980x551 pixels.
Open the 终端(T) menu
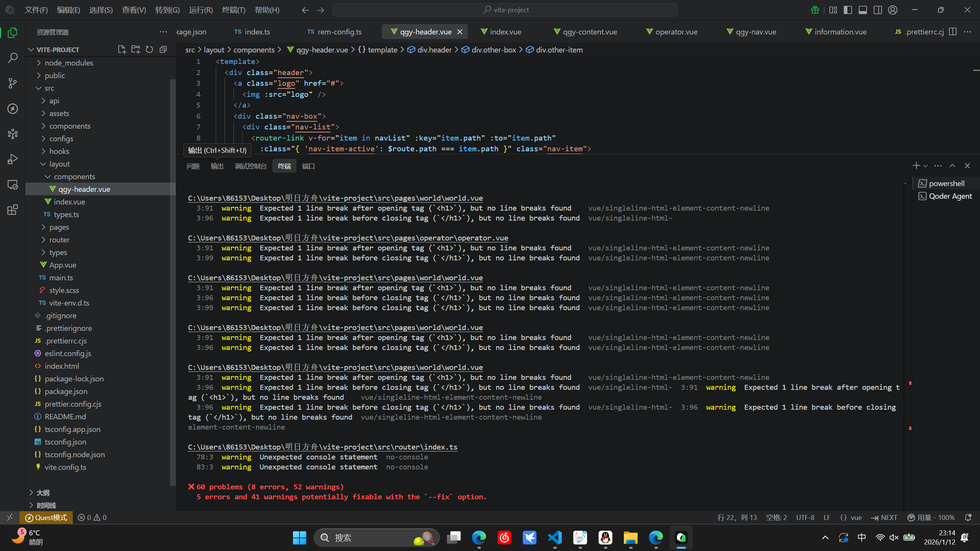tap(233, 10)
